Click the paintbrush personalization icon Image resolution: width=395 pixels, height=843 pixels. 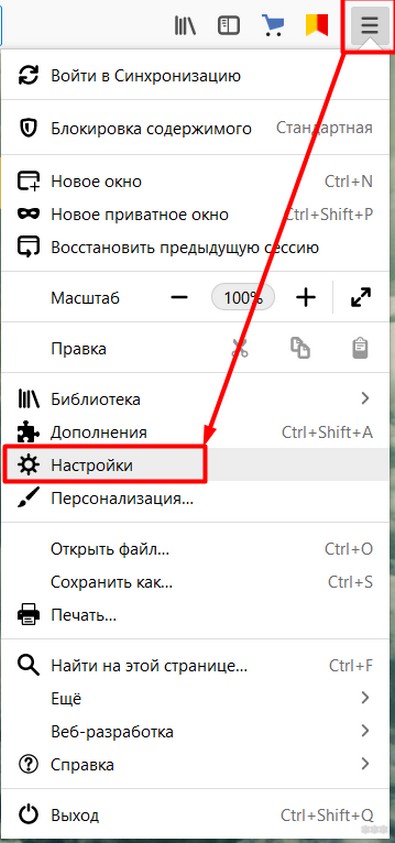tap(28, 498)
